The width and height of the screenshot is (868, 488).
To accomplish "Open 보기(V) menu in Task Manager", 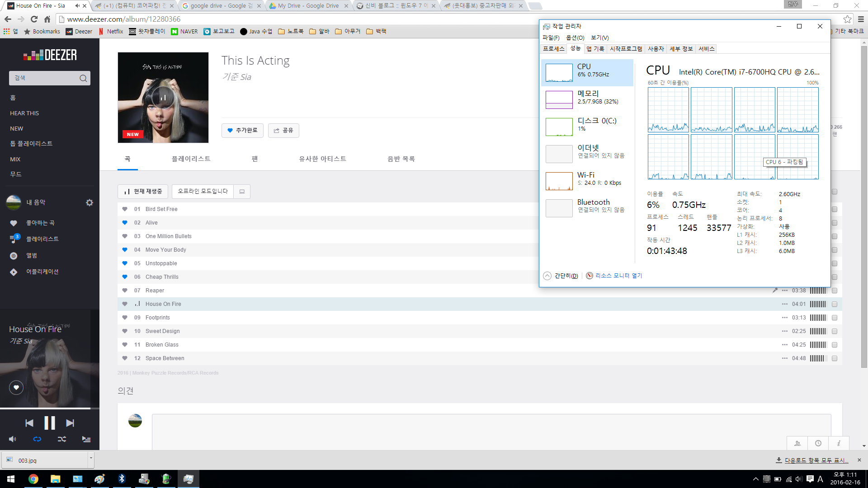I will (599, 38).
